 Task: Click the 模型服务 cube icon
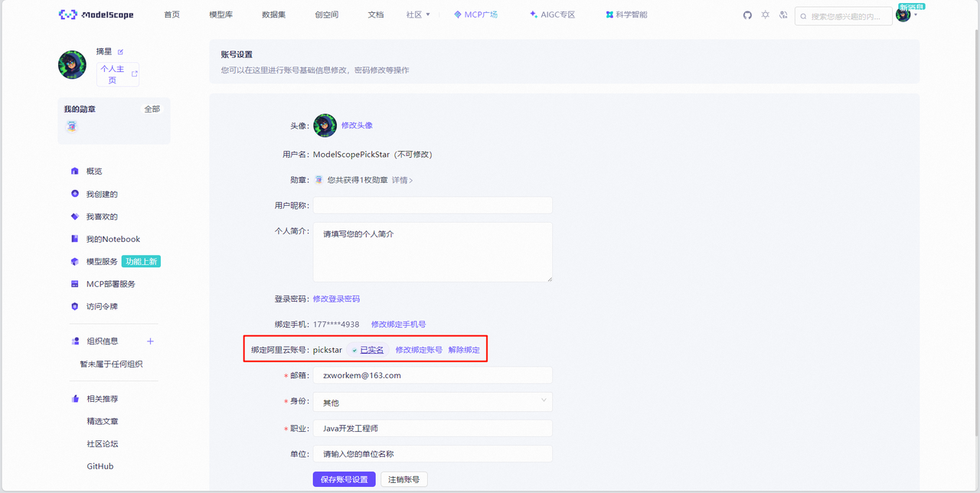tap(74, 262)
